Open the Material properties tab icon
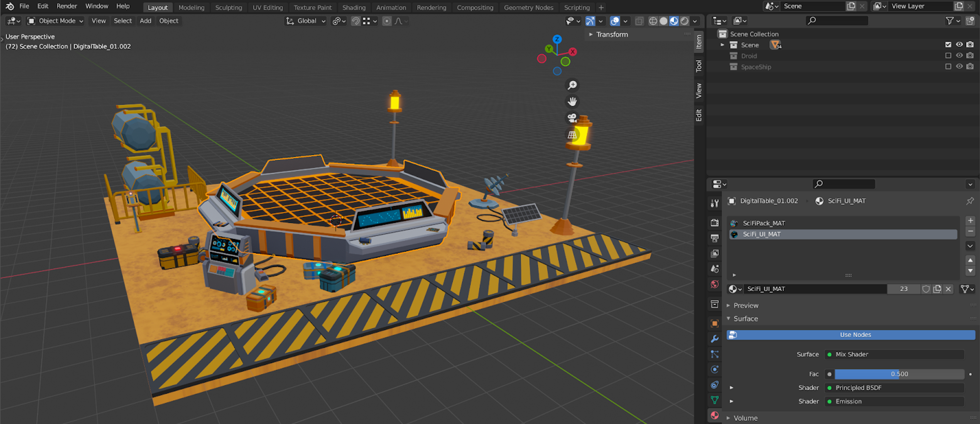Screen dimensions: 980x424 click(x=715, y=415)
